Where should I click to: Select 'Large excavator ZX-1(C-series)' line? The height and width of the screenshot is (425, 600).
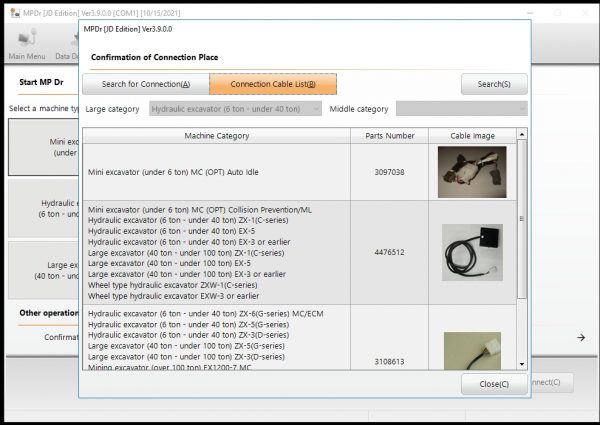point(186,253)
